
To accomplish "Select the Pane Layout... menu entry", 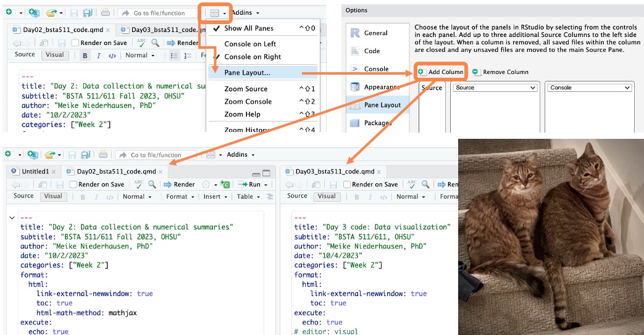I will tap(247, 72).
